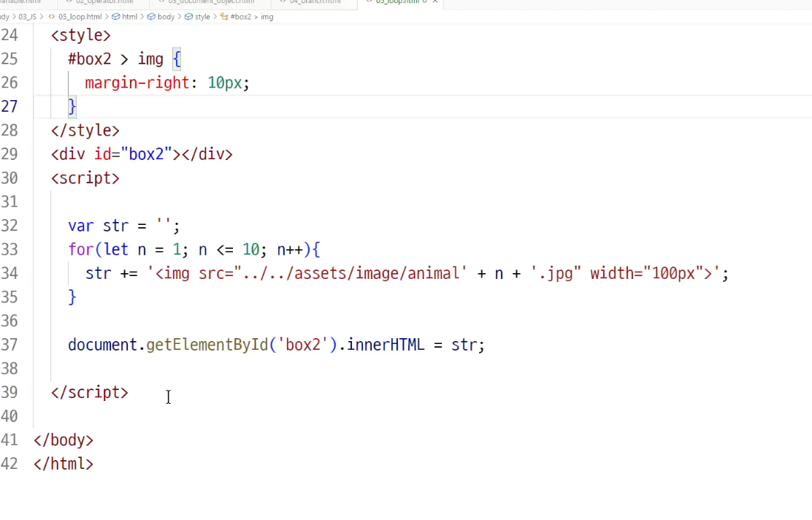Screen dimensions: 812x520
Task: Open the 03_JS folder breadcrumb
Action: 28,17
